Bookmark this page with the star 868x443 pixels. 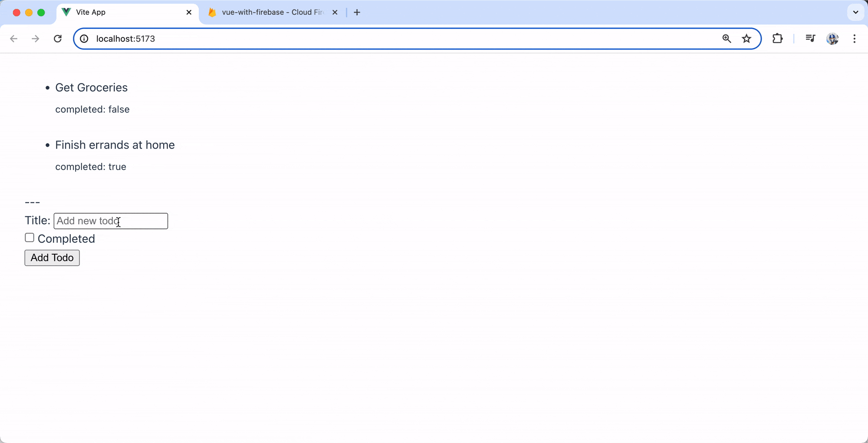pos(746,39)
